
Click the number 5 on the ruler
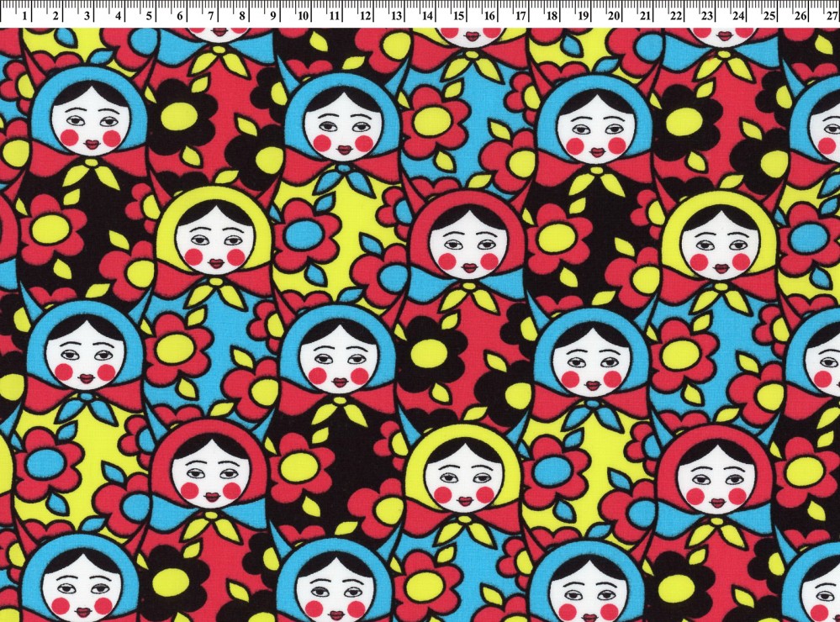[148, 16]
